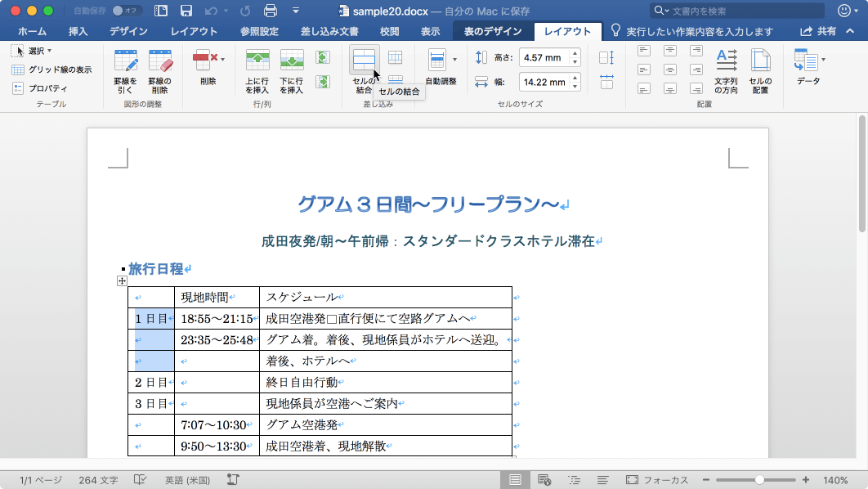The height and width of the screenshot is (489, 868).
Task: Click the zoom slider handle
Action: [759, 480]
